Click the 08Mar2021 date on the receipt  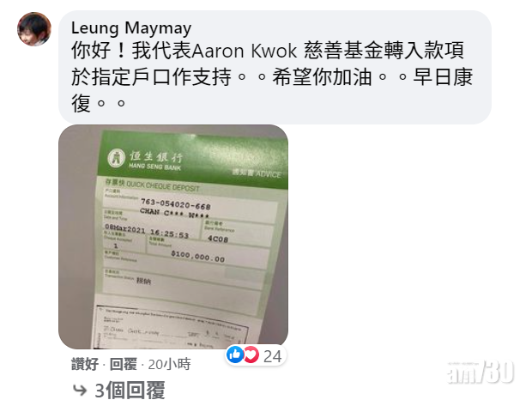125,228
